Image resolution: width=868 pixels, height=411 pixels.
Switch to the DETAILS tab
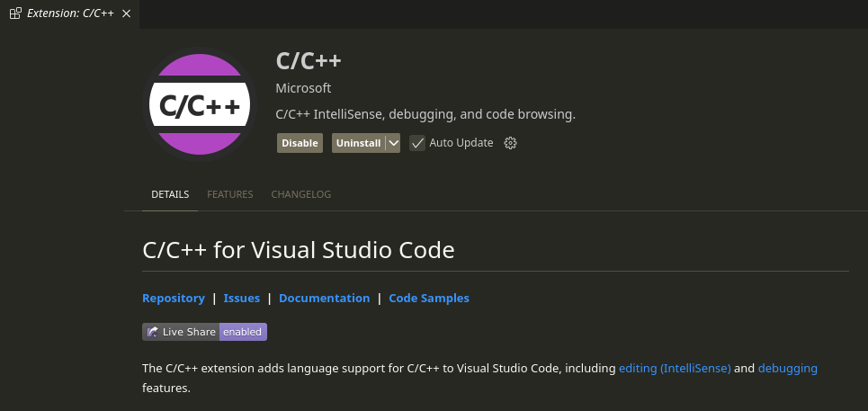point(170,194)
